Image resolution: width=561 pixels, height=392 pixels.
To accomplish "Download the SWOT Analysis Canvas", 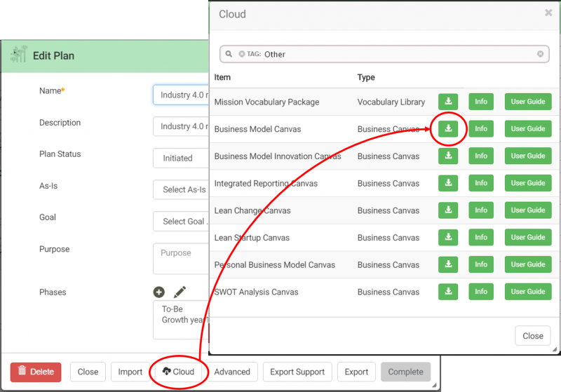I will click(x=448, y=292).
